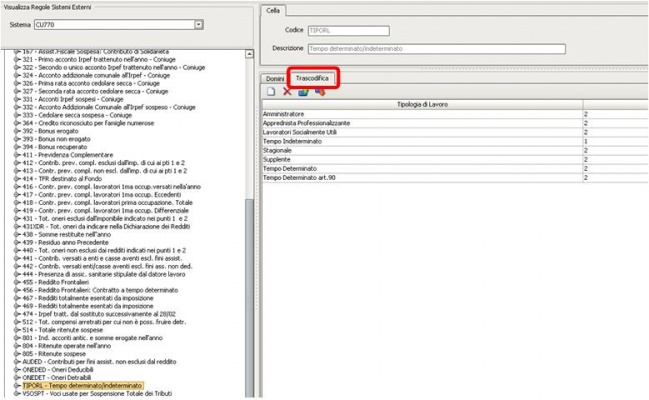Viewport: 649px width, 400px height.
Task: Click value 1 in Tempo Indeterminato row
Action: point(586,141)
